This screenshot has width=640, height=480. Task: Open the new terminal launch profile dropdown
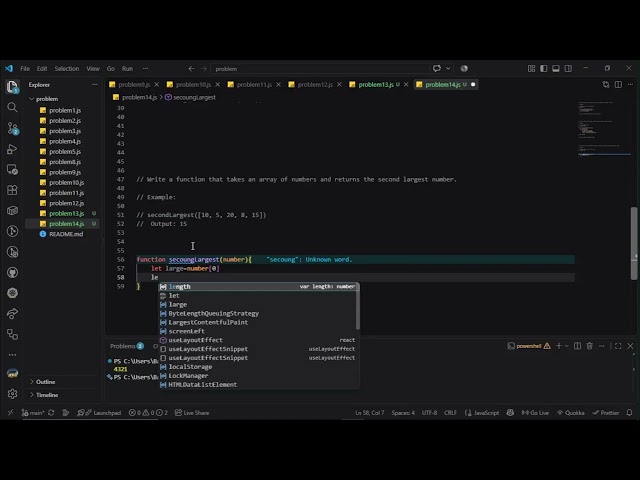(x=567, y=346)
